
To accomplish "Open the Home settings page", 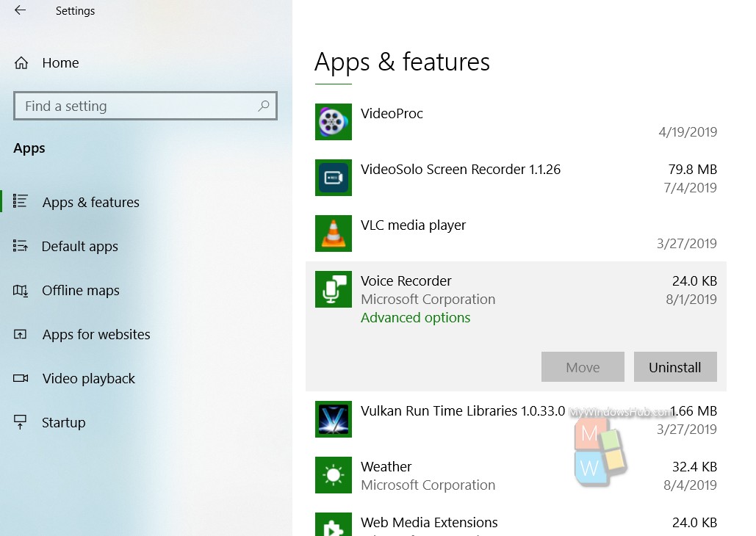I will click(60, 62).
